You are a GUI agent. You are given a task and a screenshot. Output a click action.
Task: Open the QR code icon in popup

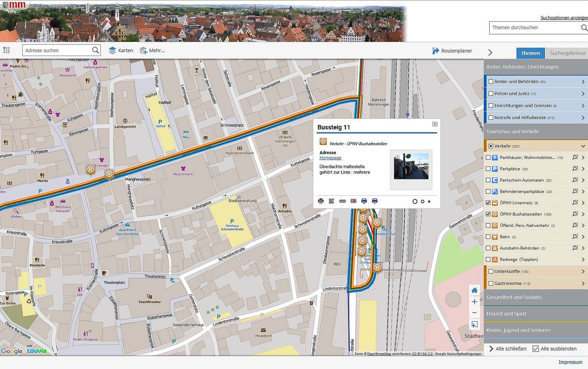tap(332, 201)
